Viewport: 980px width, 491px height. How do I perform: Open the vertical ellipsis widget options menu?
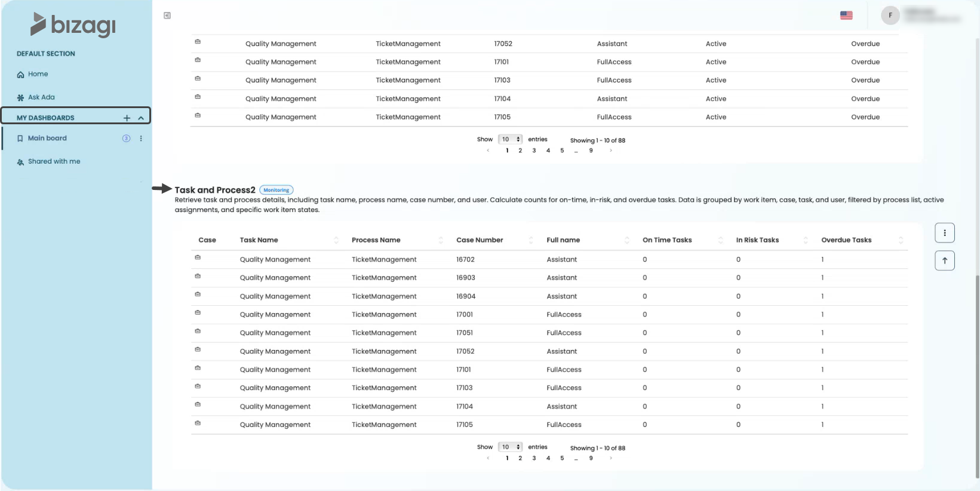[x=944, y=233]
